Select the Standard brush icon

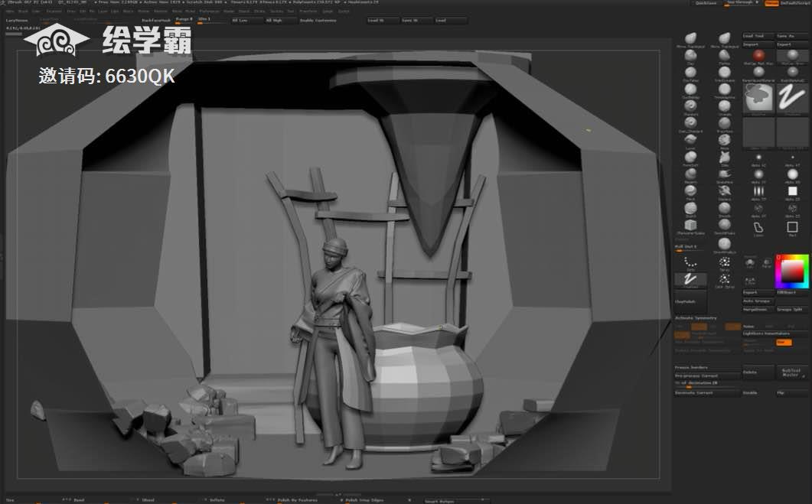(x=690, y=106)
